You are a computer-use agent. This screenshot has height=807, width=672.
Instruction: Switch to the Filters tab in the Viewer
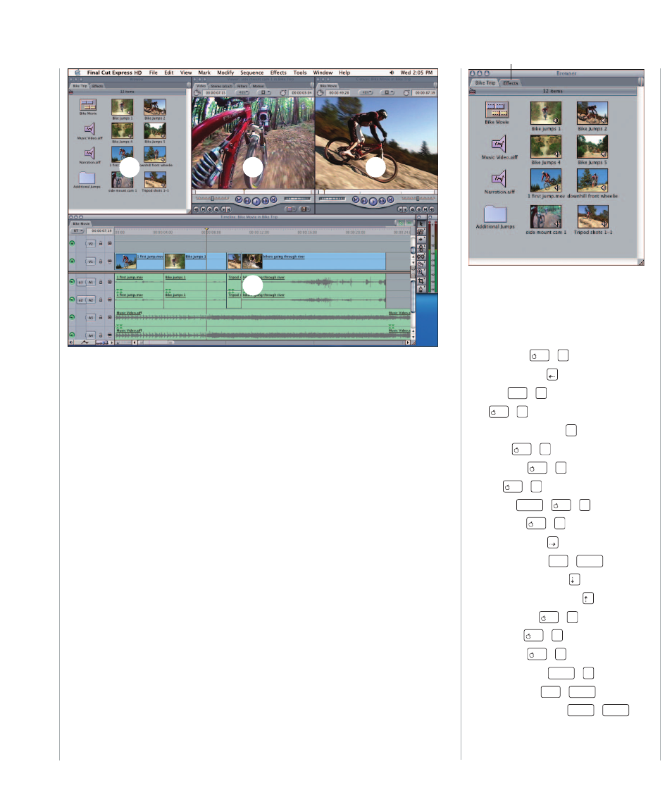click(242, 86)
